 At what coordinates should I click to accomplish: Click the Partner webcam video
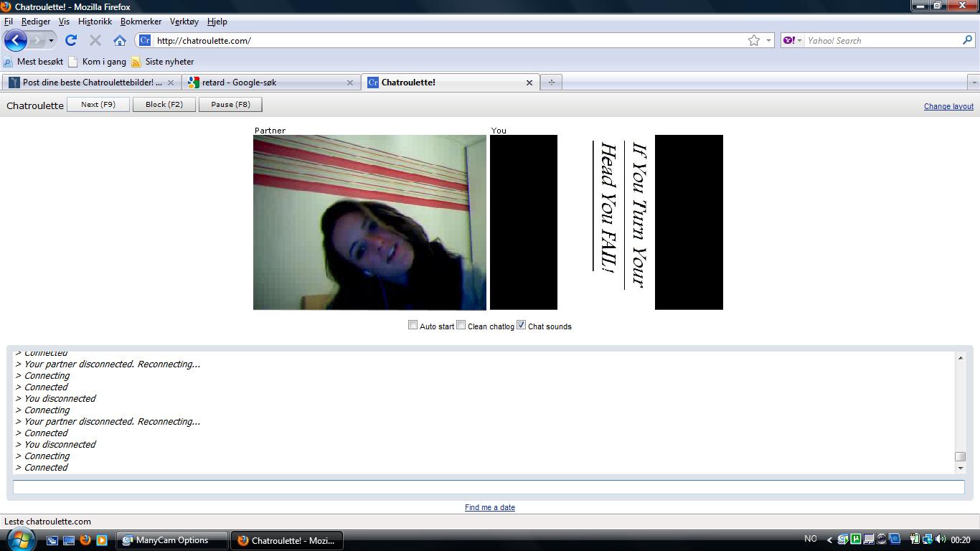[369, 222]
